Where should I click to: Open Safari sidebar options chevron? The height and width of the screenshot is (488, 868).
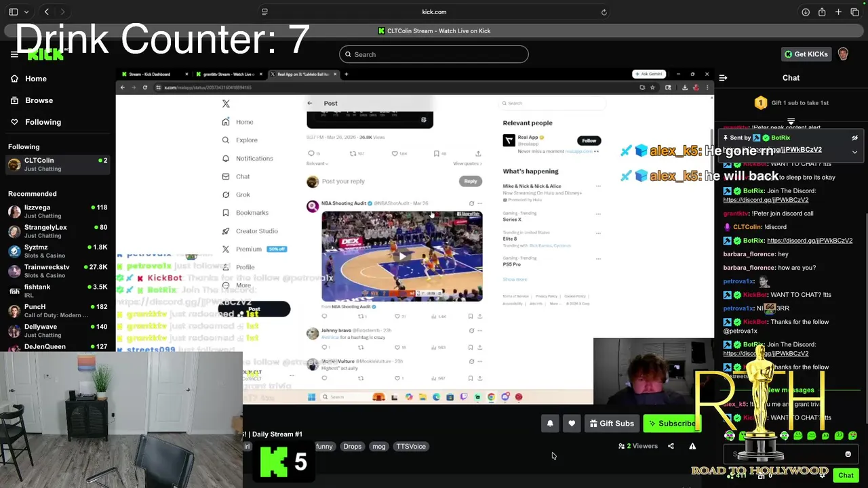pyautogui.click(x=26, y=12)
